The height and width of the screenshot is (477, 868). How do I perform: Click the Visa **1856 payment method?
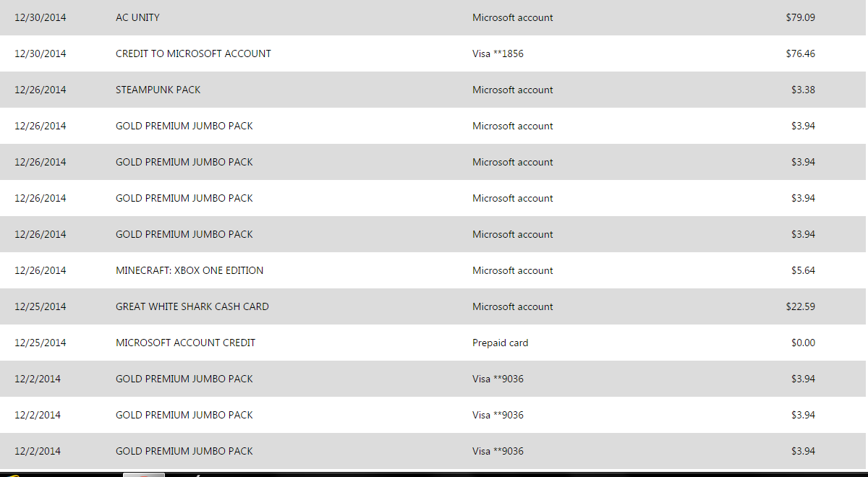(498, 53)
